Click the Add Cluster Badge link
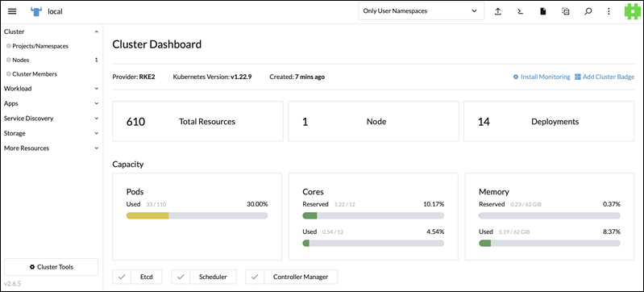The height and width of the screenshot is (292, 644). click(x=605, y=77)
